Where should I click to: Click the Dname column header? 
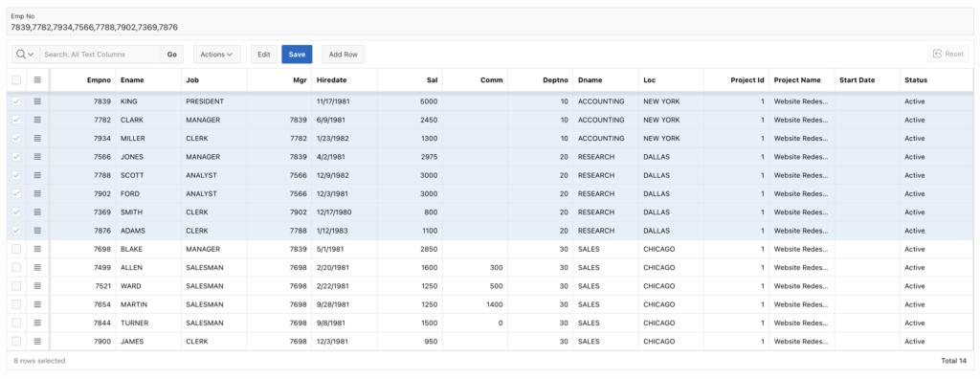click(606, 80)
